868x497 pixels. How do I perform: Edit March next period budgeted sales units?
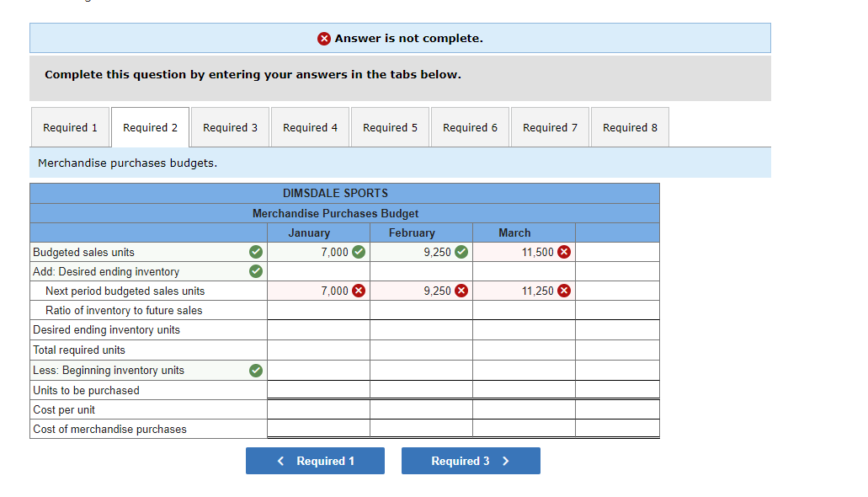[x=525, y=291]
